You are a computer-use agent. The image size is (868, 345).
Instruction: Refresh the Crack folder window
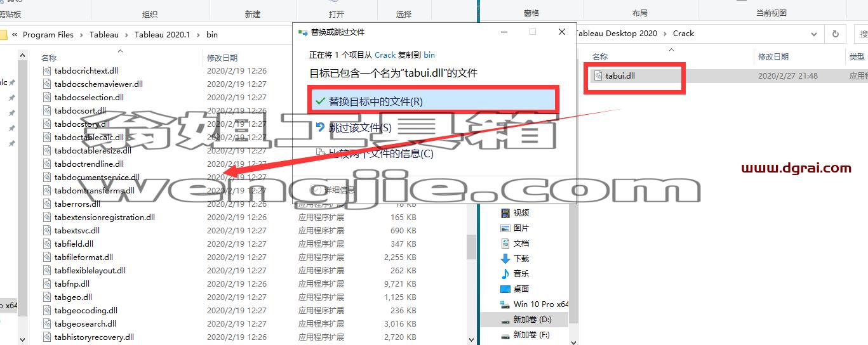pyautogui.click(x=836, y=34)
